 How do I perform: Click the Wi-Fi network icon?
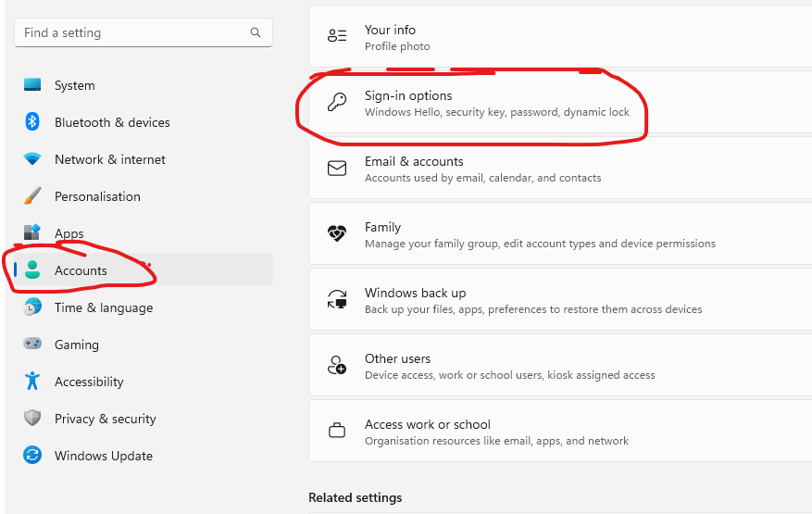click(32, 159)
